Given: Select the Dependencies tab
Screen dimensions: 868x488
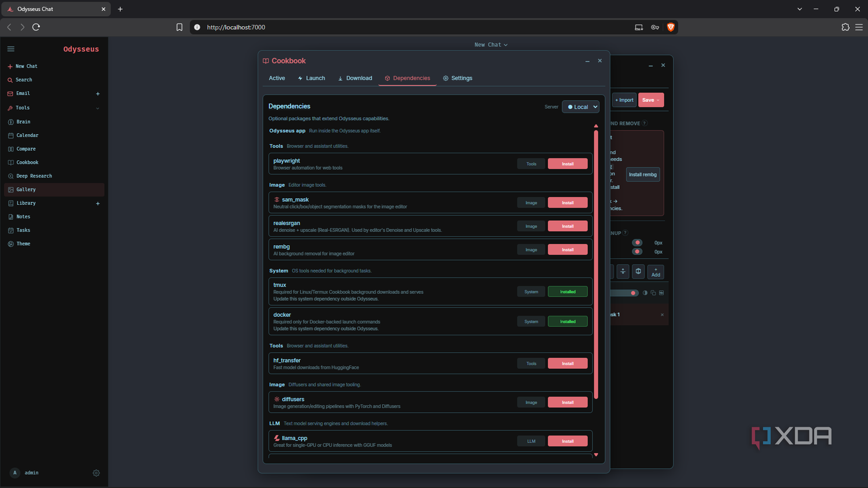Looking at the screenshot, I should tap(407, 78).
